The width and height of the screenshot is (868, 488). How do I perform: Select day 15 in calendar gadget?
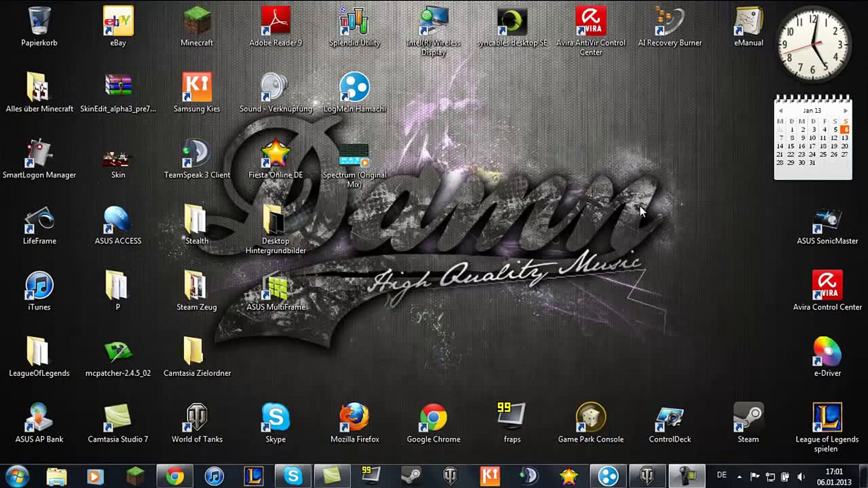(791, 146)
